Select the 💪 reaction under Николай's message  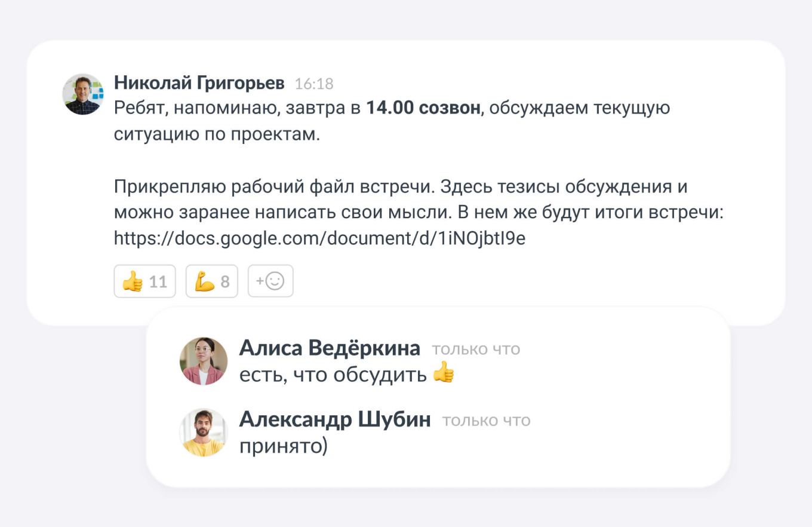point(211,280)
